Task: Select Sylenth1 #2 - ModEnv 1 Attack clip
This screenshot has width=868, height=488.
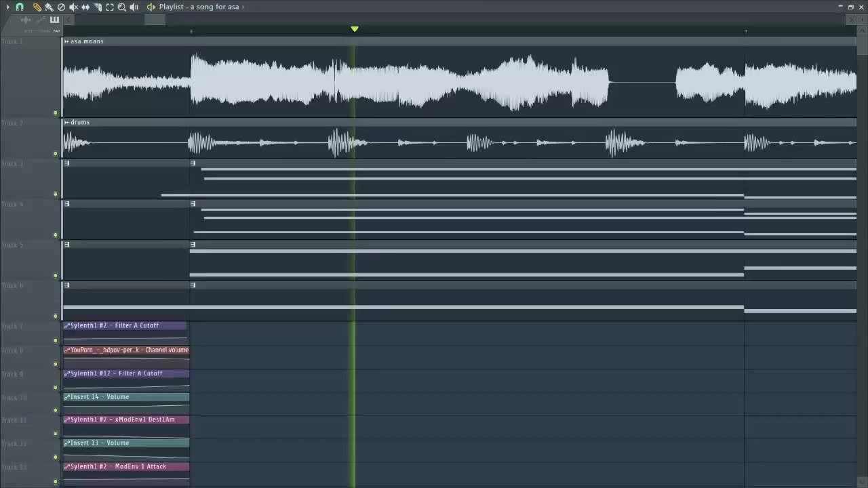Action: click(x=126, y=466)
